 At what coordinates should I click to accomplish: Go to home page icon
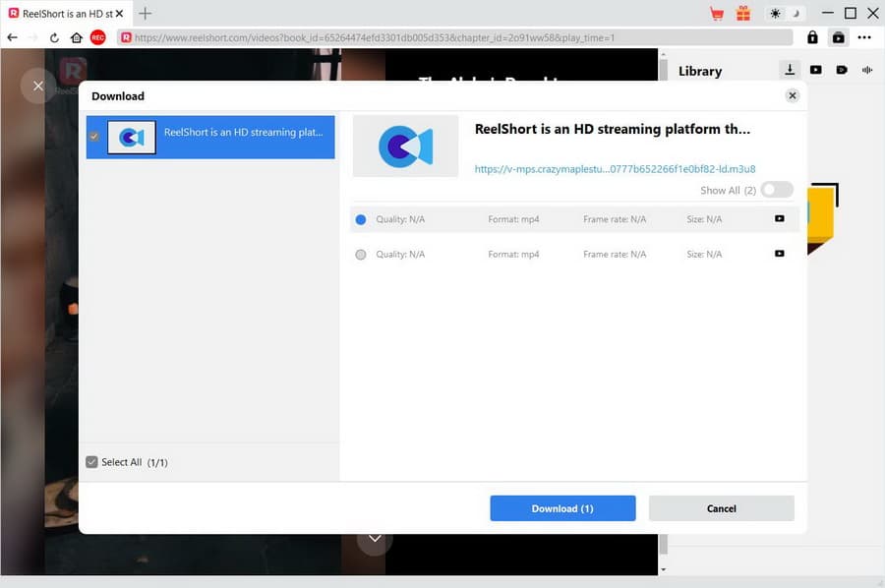[x=76, y=37]
